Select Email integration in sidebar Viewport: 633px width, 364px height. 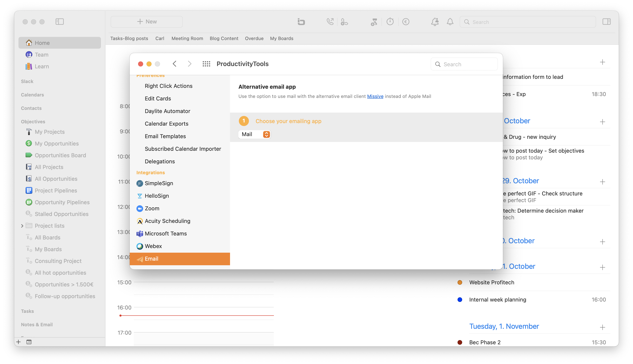point(180,259)
